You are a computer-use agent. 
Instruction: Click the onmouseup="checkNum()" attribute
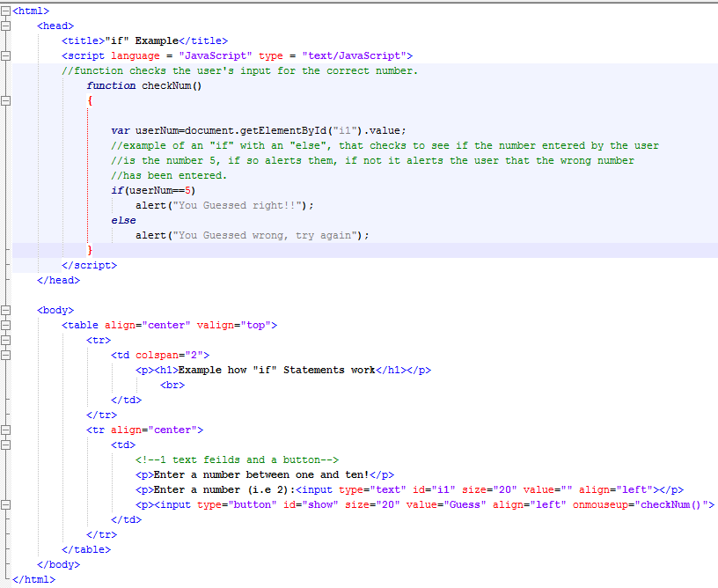(641, 504)
